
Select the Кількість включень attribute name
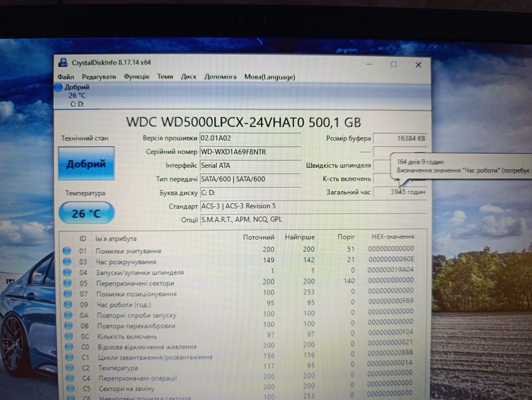click(127, 336)
